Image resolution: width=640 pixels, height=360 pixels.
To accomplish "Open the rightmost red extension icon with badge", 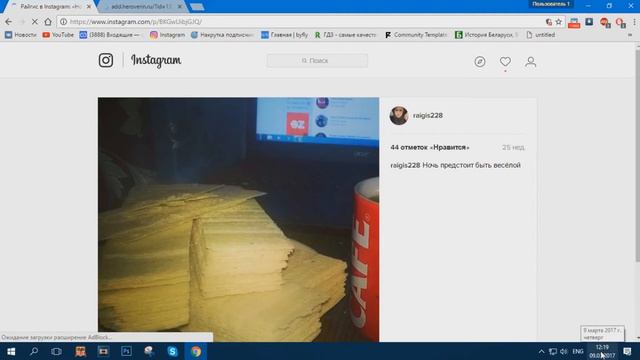I will click(620, 23).
